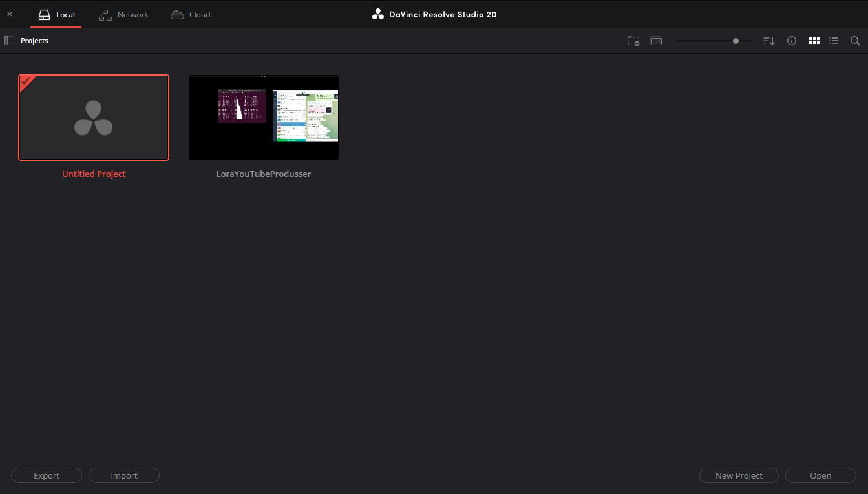Switch to thumbnail grid view
Viewport: 868px width, 494px height.
(x=814, y=41)
